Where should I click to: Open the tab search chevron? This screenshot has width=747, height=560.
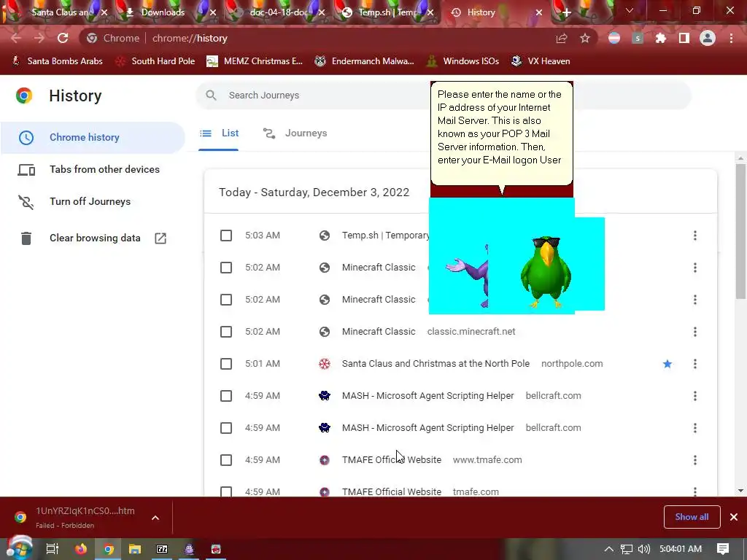pos(630,10)
